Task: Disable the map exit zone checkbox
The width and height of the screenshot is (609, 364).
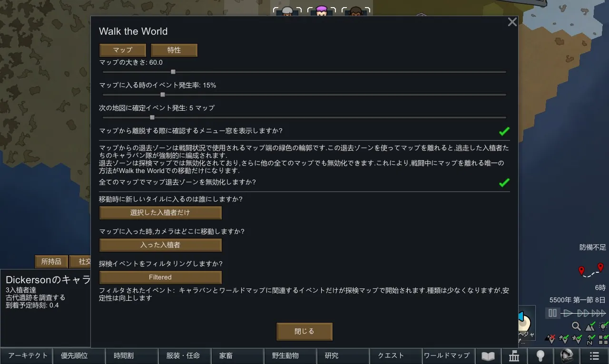Action: (x=504, y=182)
